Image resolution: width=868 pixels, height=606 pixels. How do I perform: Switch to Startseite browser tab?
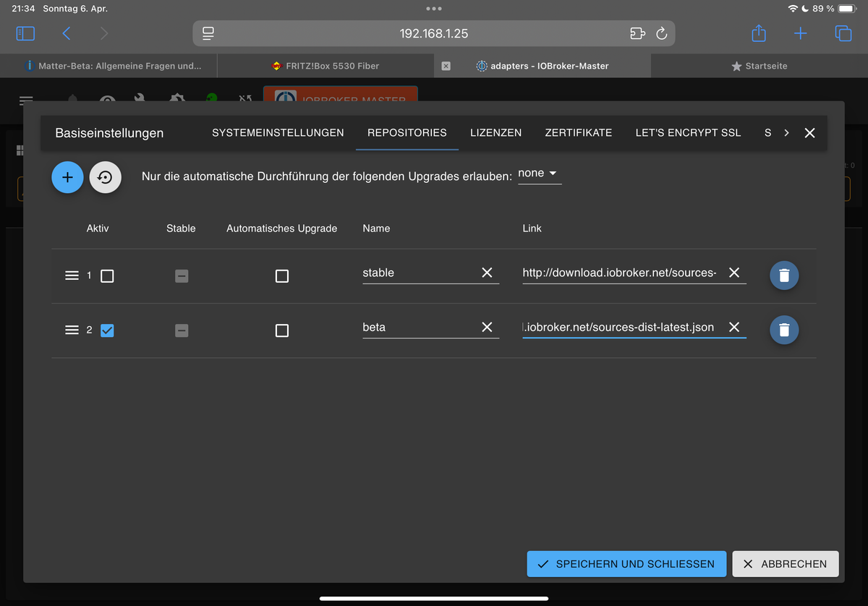(x=759, y=66)
